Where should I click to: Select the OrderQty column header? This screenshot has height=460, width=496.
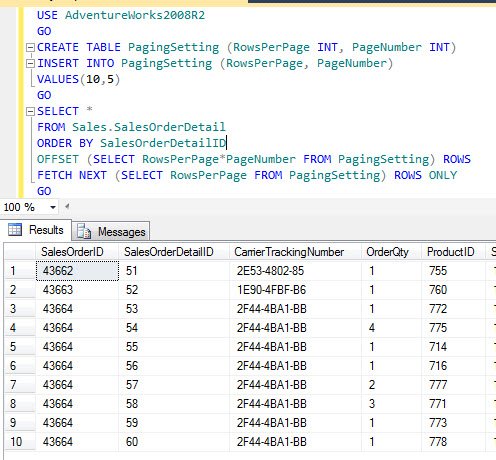(391, 252)
